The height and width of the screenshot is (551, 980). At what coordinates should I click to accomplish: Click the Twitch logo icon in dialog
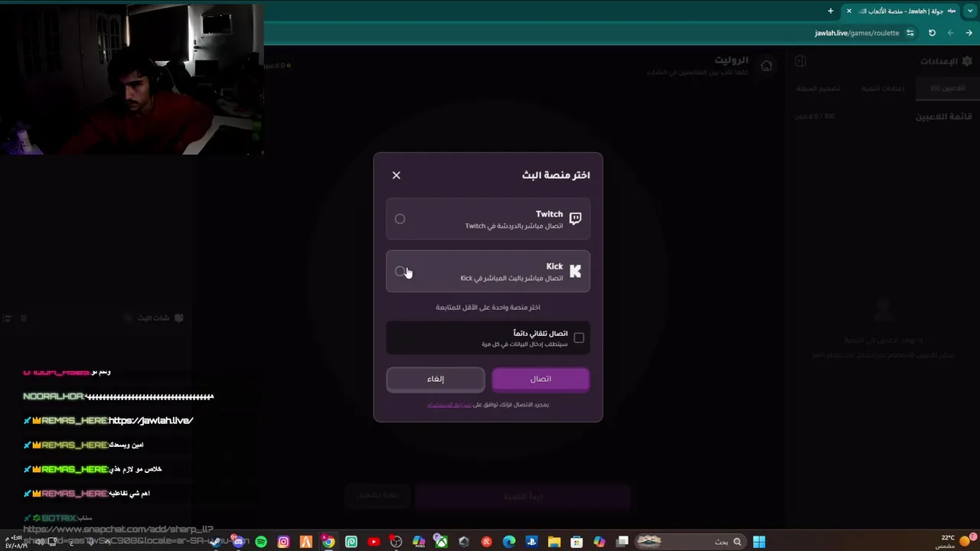(575, 219)
